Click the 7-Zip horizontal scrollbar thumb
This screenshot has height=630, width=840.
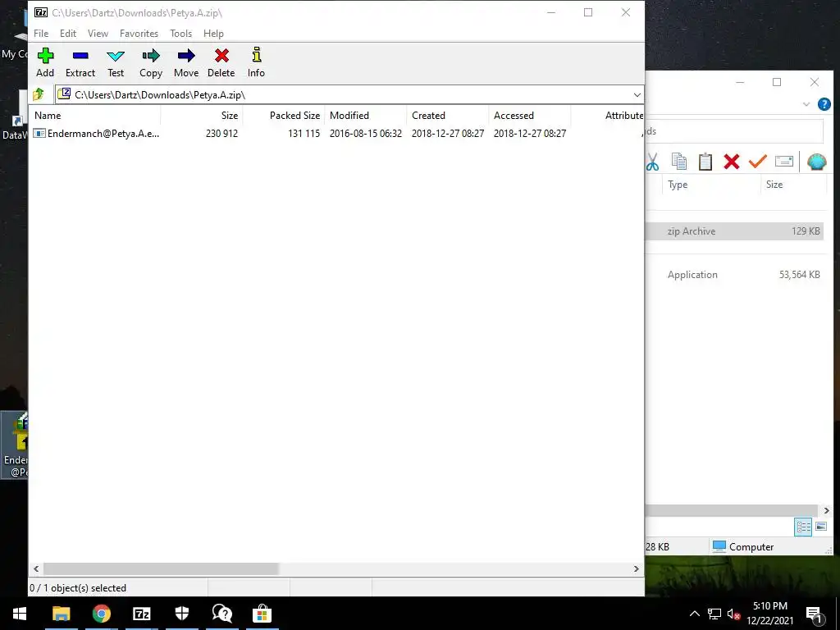pyautogui.click(x=161, y=569)
